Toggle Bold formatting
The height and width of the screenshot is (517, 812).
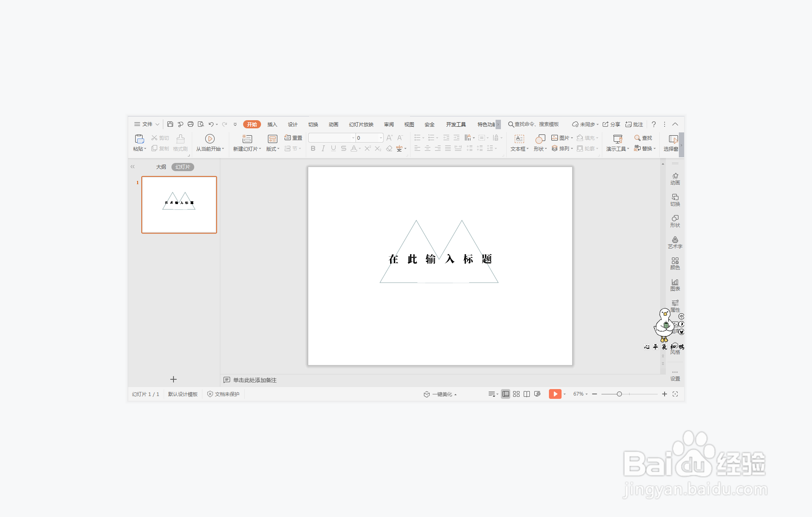[x=313, y=149]
